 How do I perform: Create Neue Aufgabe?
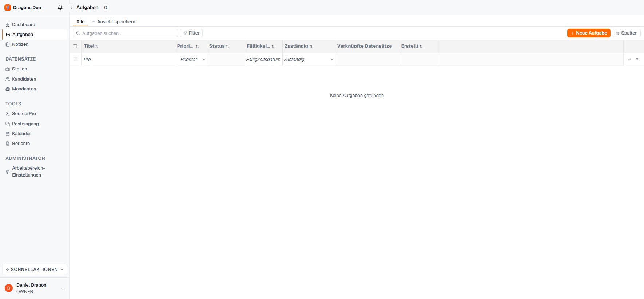point(589,33)
